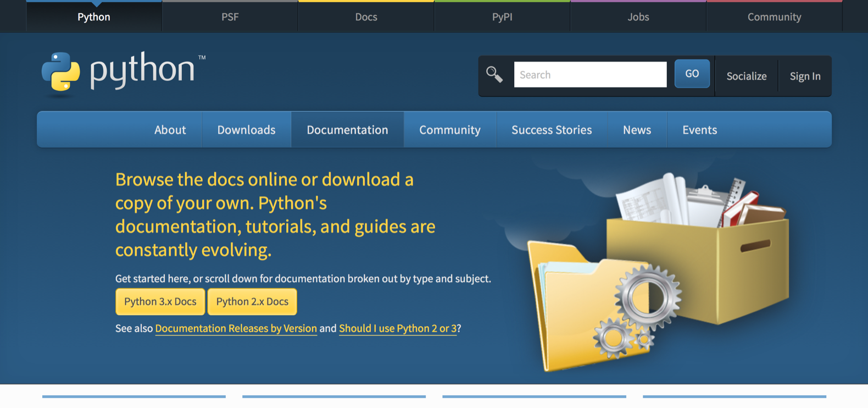Select Downloads in main navigation
This screenshot has width=868, height=408.
click(x=246, y=130)
